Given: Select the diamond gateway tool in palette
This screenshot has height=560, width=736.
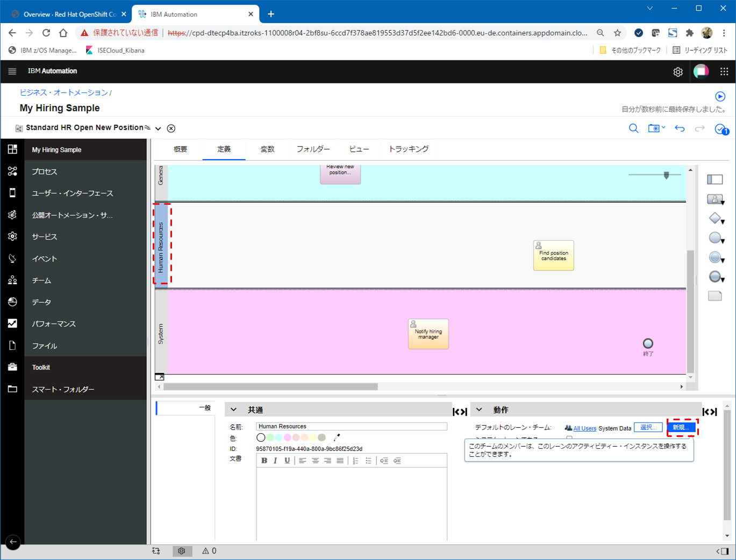Looking at the screenshot, I should (714, 218).
